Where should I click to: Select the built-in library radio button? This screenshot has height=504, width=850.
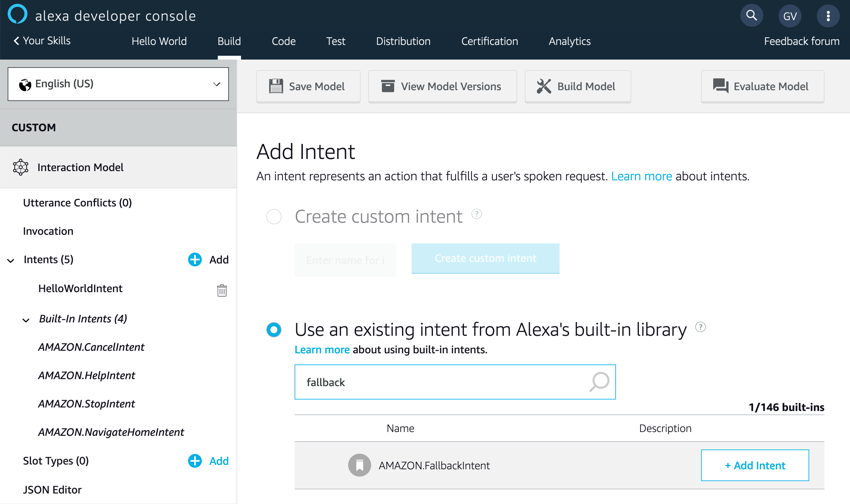click(274, 329)
